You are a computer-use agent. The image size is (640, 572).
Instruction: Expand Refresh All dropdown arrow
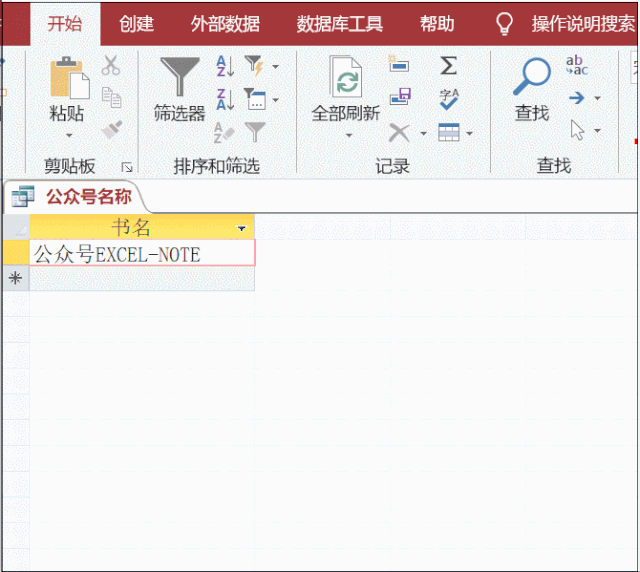pos(349,135)
